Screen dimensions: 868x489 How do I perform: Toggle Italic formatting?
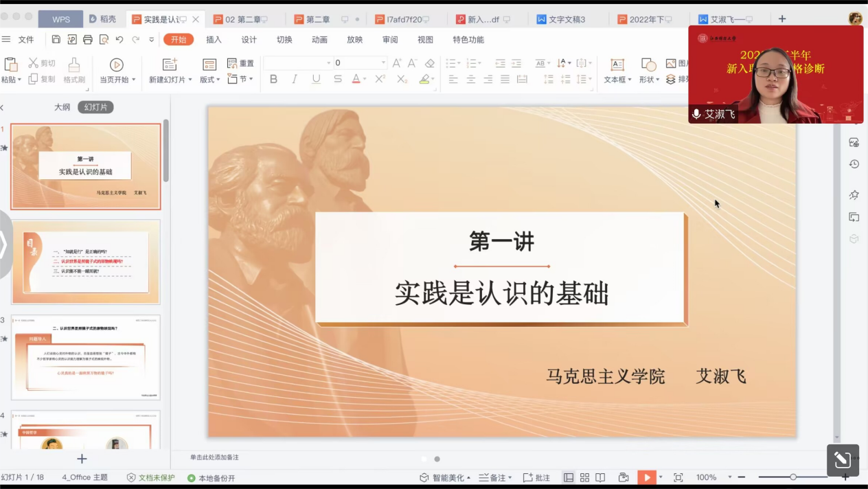[295, 79]
